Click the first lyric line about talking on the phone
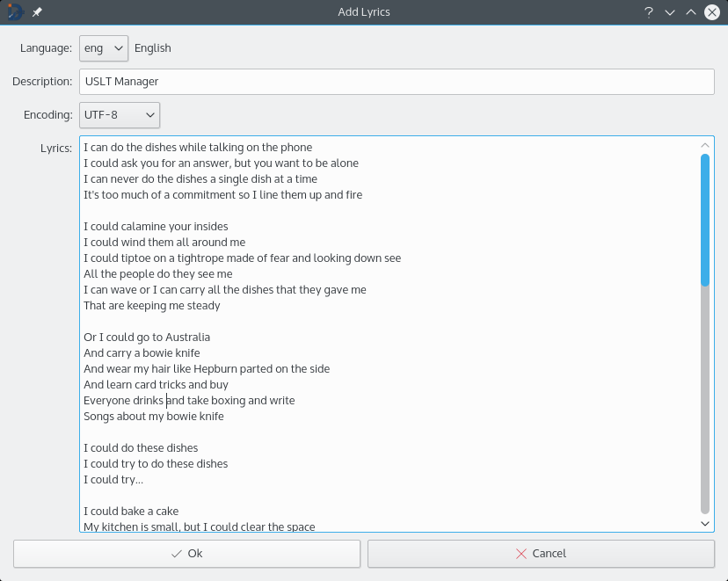The image size is (728, 581). pyautogui.click(x=198, y=148)
